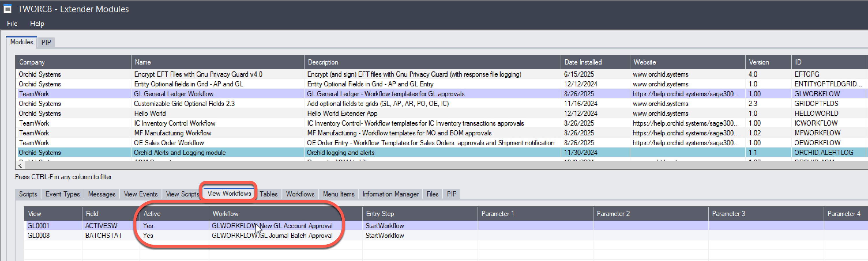Select the top Modules tab
The image size is (868, 261).
pos(22,42)
